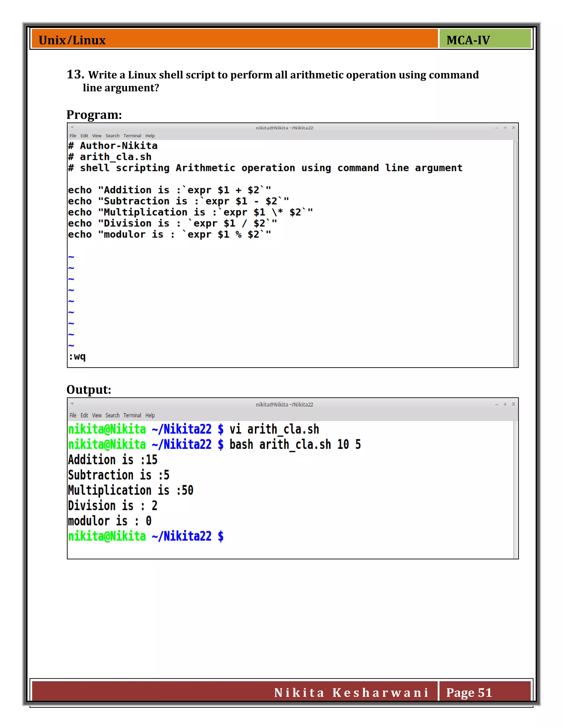Click the last empty shell prompt line

coord(146,536)
